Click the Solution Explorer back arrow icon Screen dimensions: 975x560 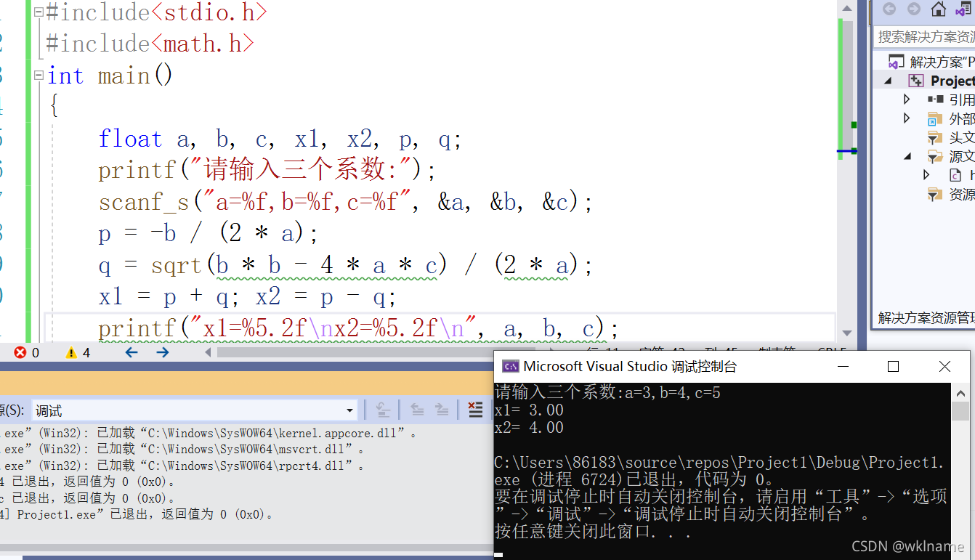click(x=889, y=9)
